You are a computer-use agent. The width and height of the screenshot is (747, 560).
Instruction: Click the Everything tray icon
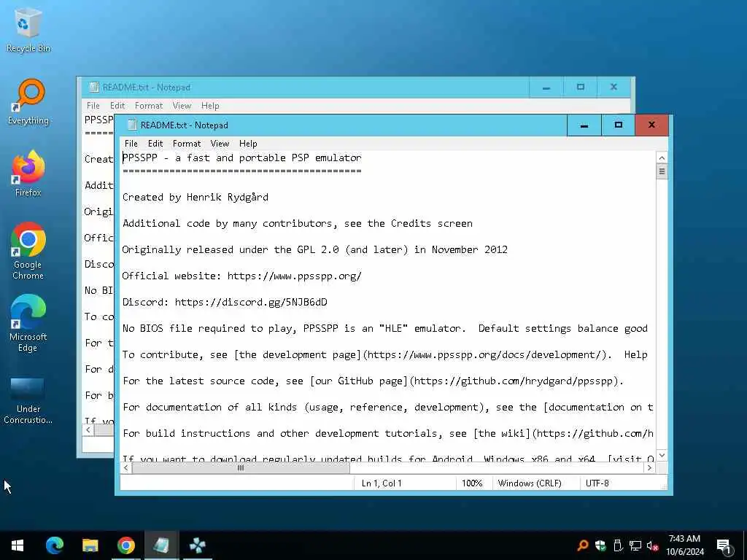(x=582, y=545)
